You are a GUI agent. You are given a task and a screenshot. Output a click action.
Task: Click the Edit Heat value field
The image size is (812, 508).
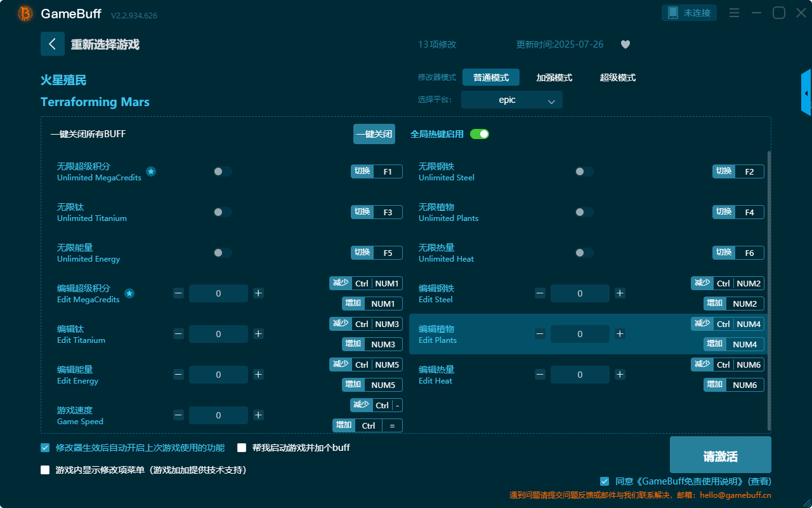(x=580, y=375)
